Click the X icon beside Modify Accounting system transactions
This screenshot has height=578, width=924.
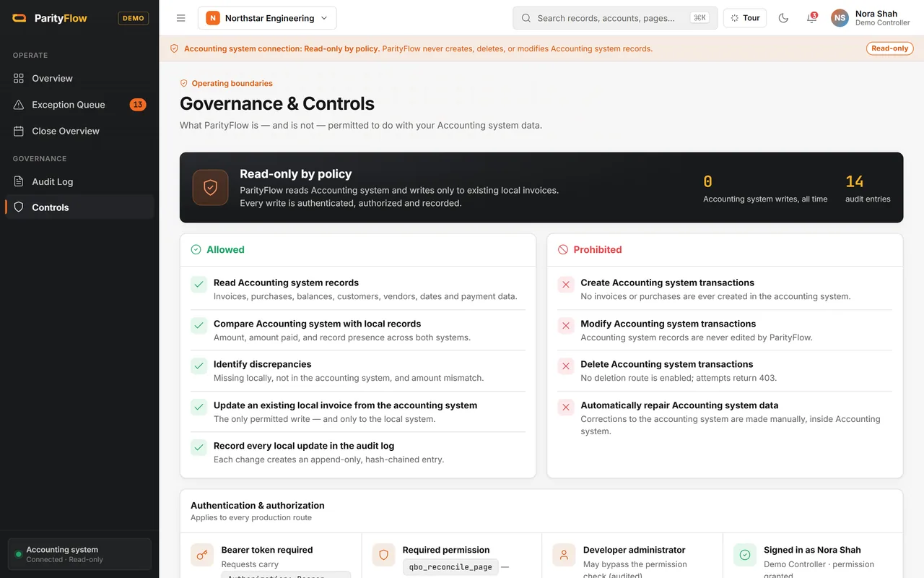(566, 325)
